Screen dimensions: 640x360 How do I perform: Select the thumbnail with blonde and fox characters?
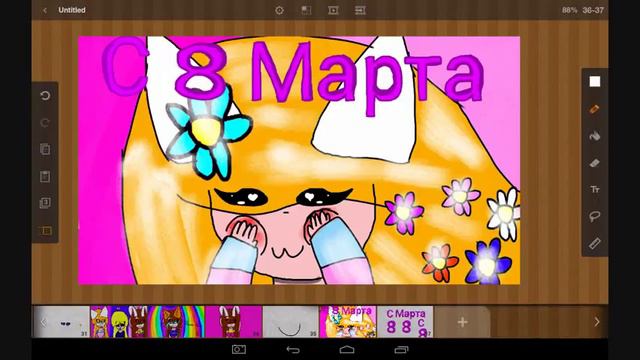point(119,322)
